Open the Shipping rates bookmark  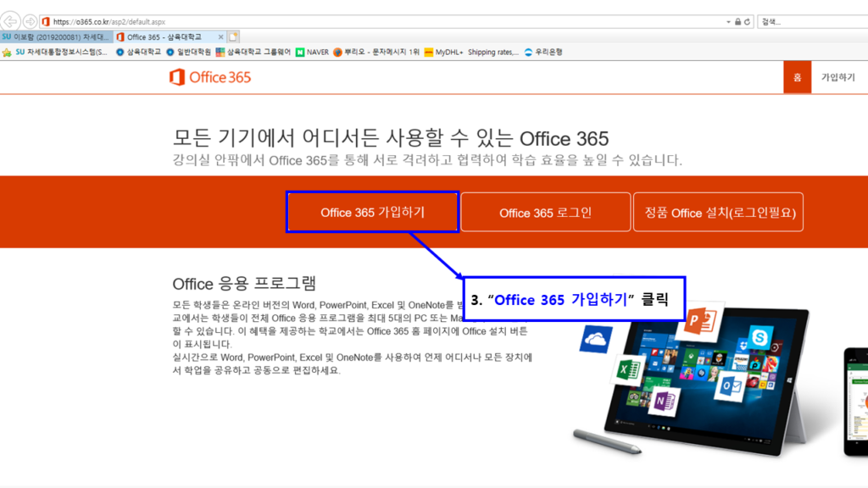[x=493, y=52]
